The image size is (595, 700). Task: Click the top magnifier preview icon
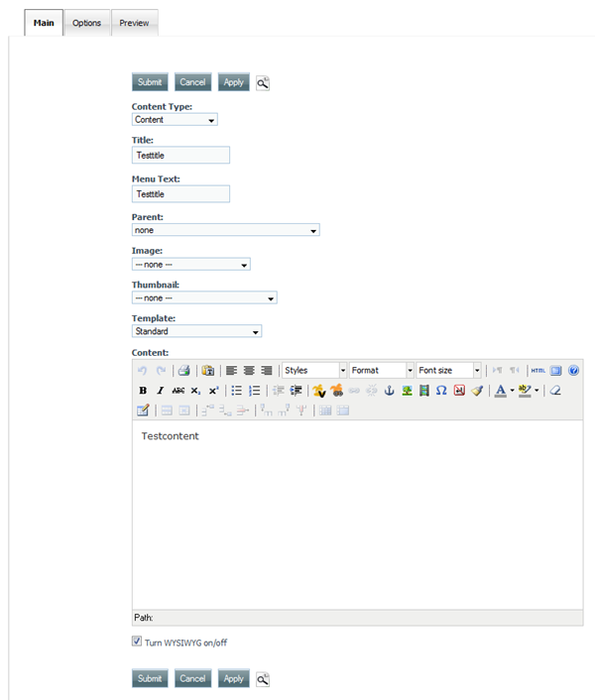tap(263, 83)
